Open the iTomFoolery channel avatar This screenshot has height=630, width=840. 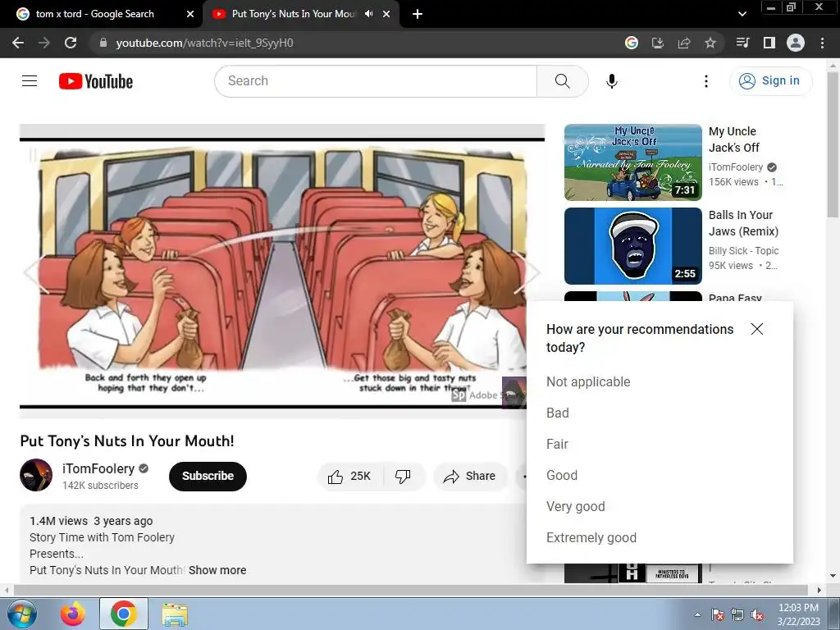(36, 475)
